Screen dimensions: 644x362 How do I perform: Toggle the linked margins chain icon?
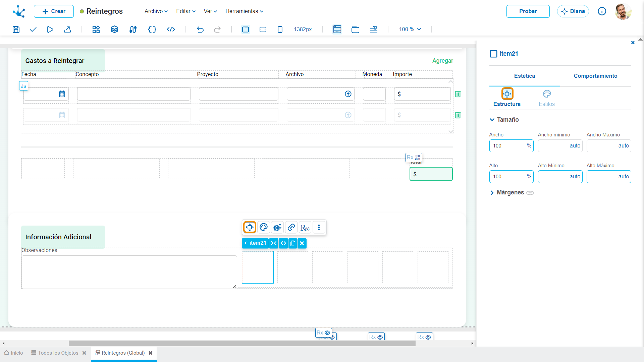530,193
